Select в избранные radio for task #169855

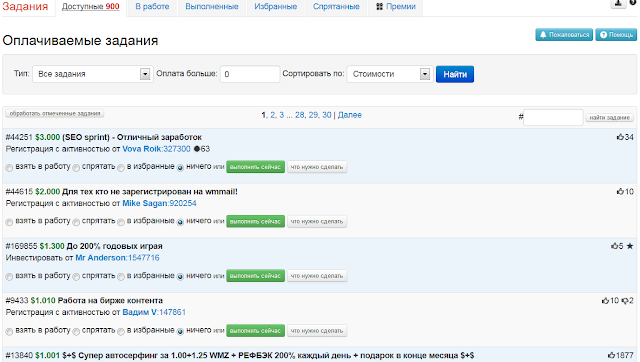tap(121, 277)
